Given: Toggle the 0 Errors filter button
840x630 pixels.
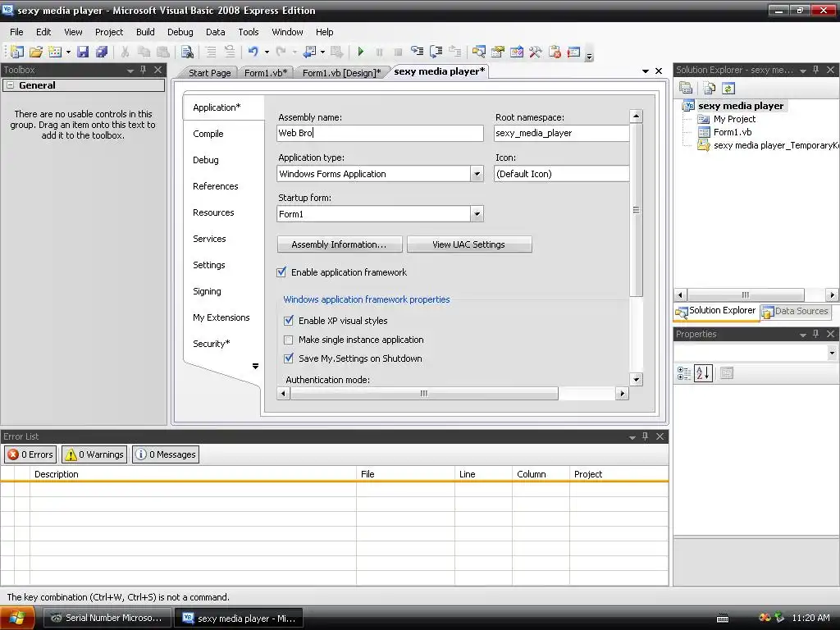Looking at the screenshot, I should (30, 454).
